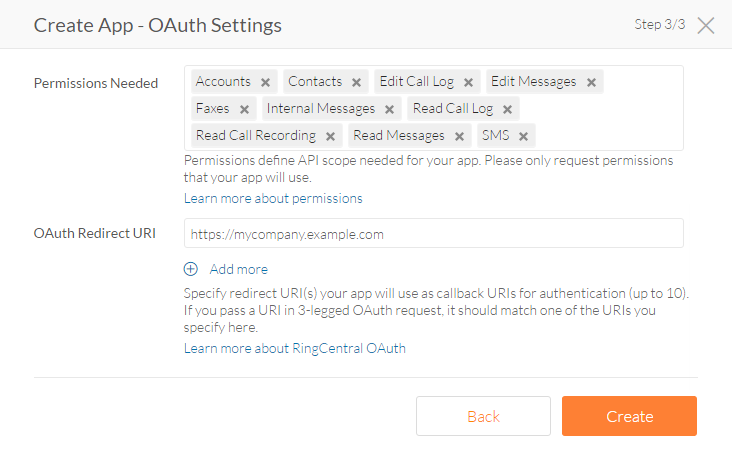Remove the Edit Messages permission tag
This screenshot has width=732, height=452.
(x=591, y=82)
